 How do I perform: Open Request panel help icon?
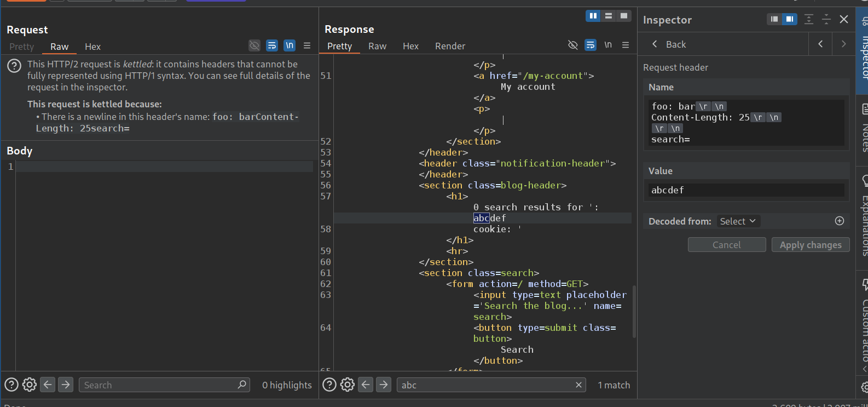point(11,385)
